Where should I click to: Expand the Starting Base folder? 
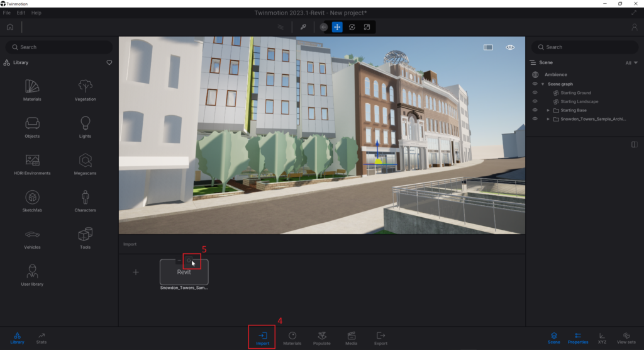[x=548, y=110]
